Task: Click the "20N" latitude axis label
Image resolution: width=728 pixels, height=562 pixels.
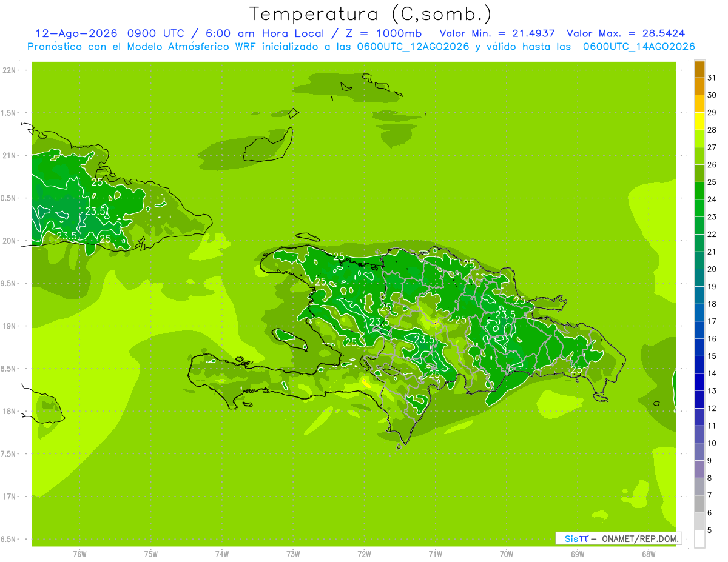Action: click(8, 241)
